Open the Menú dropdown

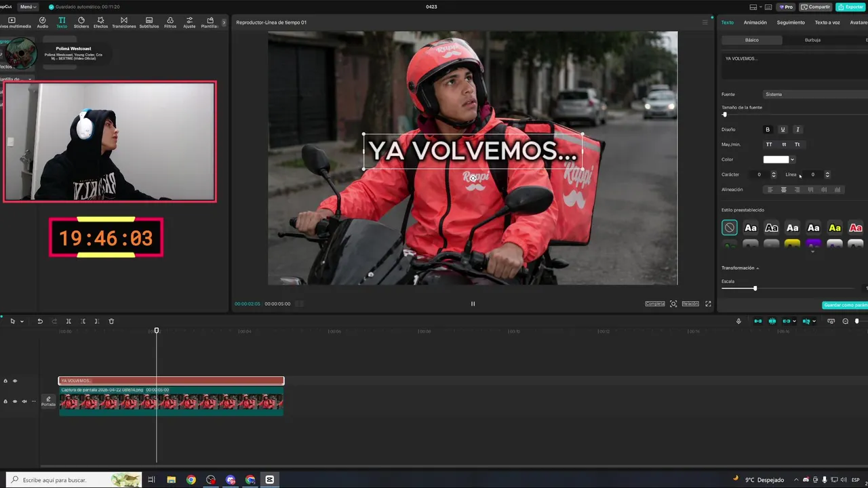(28, 7)
